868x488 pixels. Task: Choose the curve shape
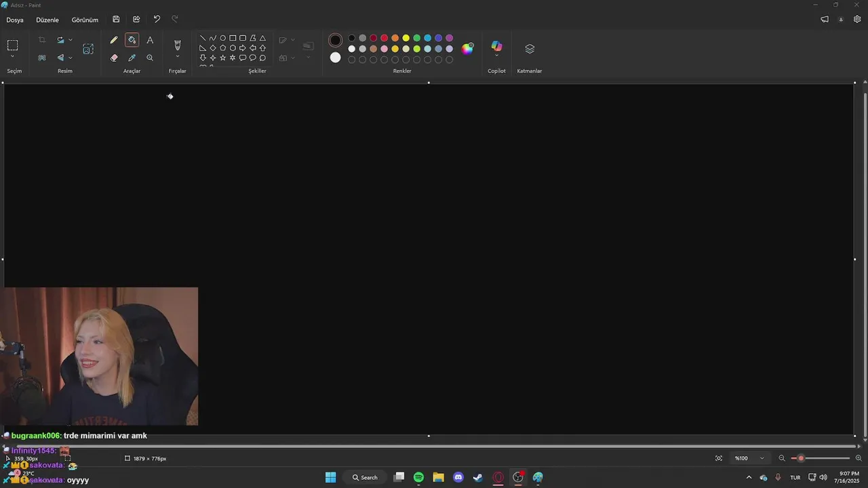[x=213, y=38]
